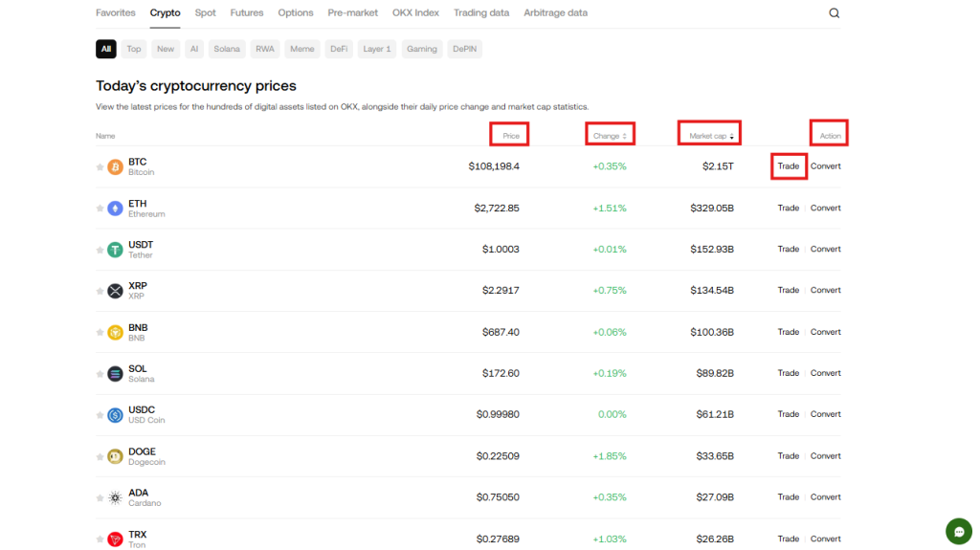Select the Top category filter

point(134,49)
